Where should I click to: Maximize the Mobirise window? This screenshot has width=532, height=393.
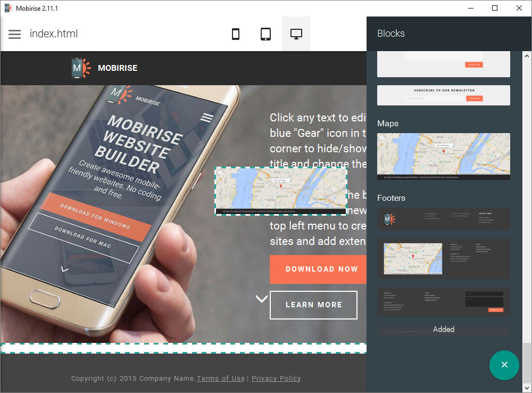pyautogui.click(x=495, y=8)
